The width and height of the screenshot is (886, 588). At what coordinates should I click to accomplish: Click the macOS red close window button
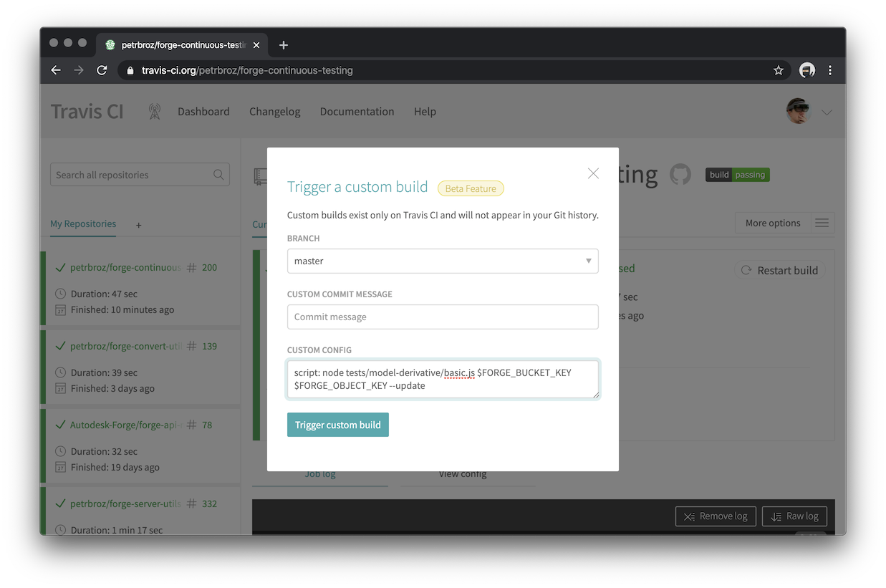[54, 43]
